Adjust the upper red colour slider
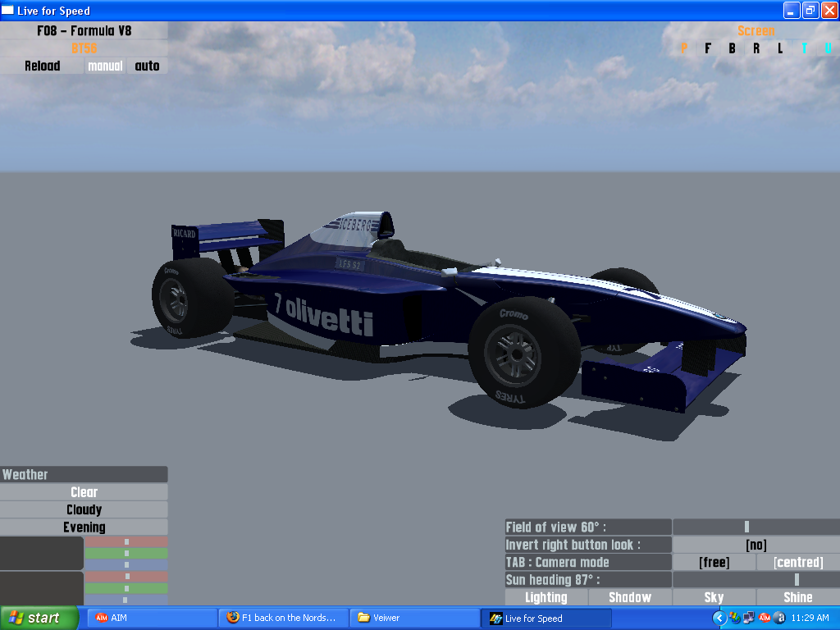The height and width of the screenshot is (630, 840). point(126,541)
